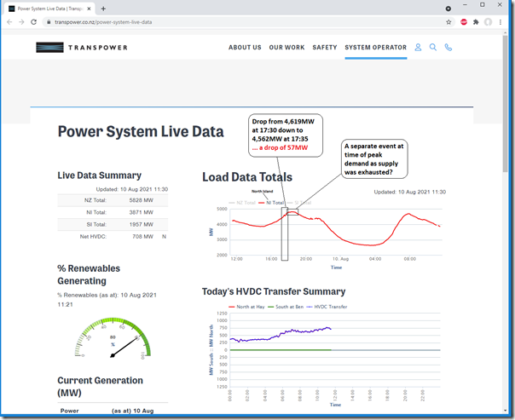Click the scrollbar down arrow
Screen dimensions: 515x420
[x=505, y=411]
